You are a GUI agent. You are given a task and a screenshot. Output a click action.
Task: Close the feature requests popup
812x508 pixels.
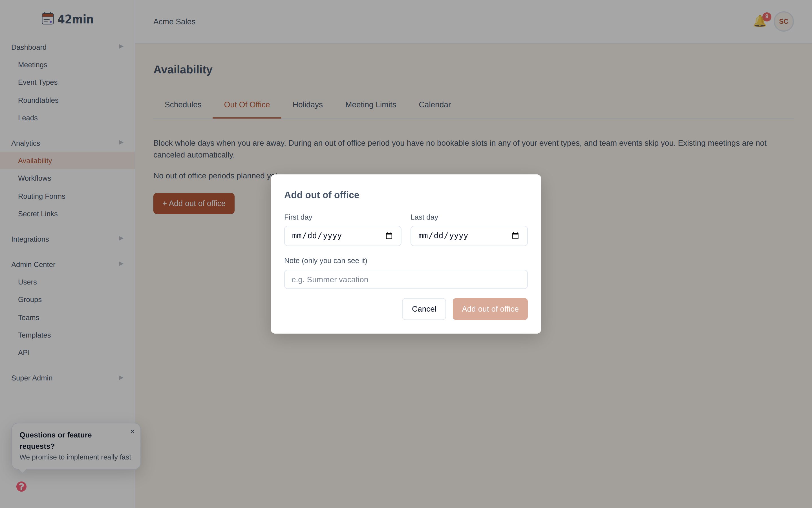click(x=133, y=432)
